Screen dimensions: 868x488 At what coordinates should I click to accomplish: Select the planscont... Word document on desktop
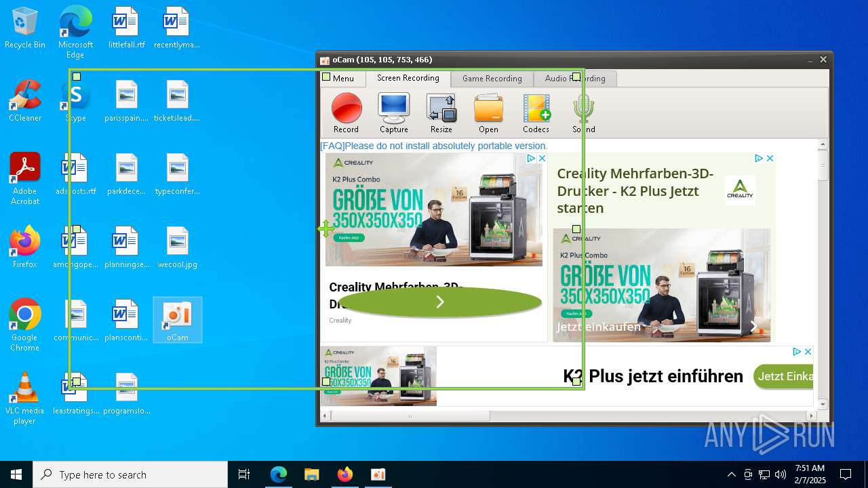click(126, 321)
